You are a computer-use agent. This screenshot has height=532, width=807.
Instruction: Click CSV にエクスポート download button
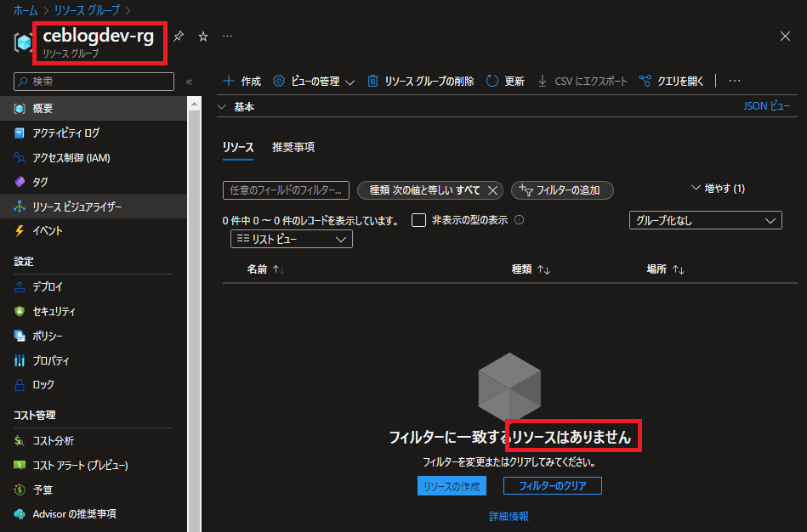583,82
